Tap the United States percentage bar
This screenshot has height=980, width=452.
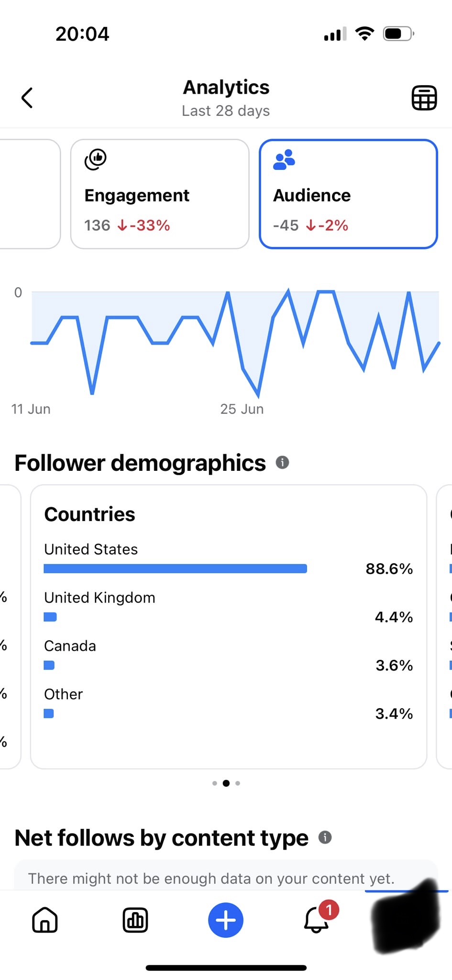click(x=175, y=568)
